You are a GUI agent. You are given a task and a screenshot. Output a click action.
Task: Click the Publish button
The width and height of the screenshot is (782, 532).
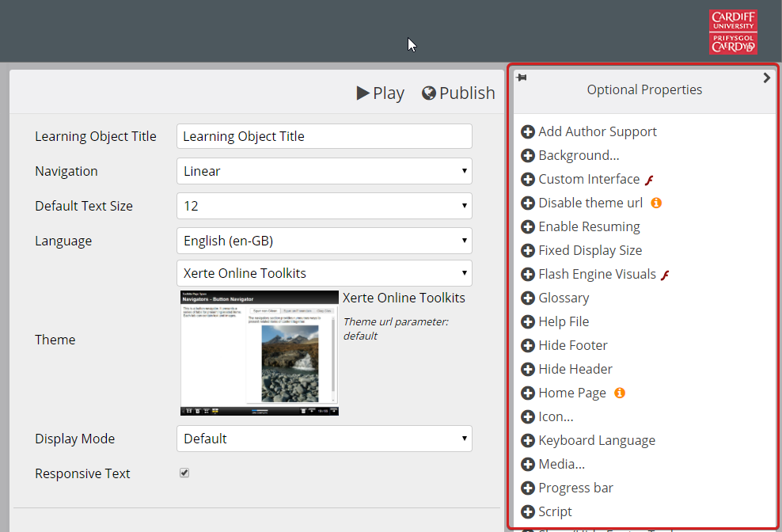click(458, 93)
